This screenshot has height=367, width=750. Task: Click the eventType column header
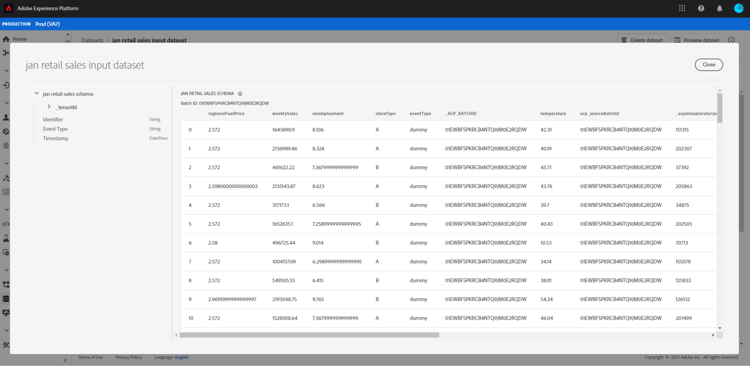point(420,113)
